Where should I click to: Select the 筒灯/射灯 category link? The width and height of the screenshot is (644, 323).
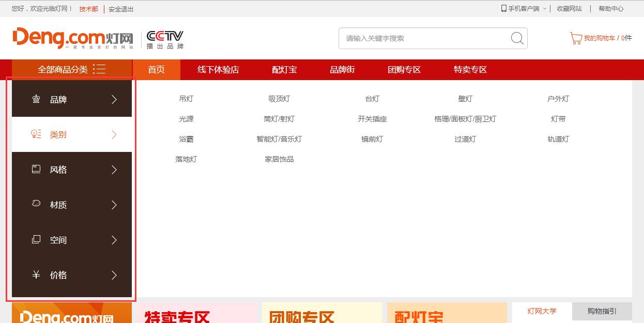[x=279, y=119]
